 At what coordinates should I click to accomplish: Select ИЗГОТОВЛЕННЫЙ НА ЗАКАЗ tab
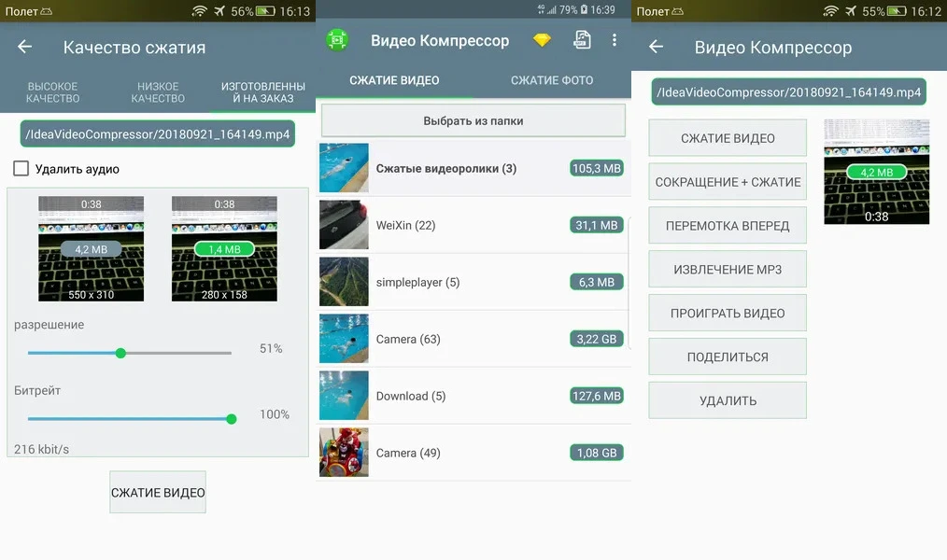click(x=262, y=92)
